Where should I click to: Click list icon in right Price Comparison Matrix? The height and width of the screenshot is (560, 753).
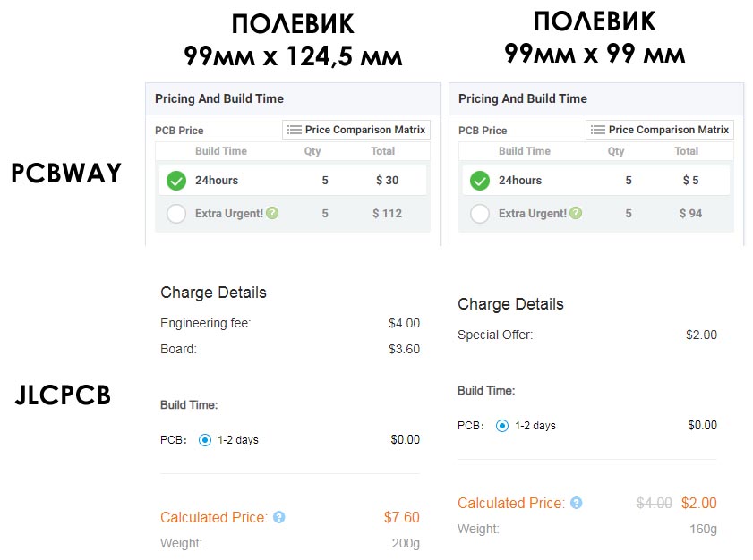click(x=598, y=130)
